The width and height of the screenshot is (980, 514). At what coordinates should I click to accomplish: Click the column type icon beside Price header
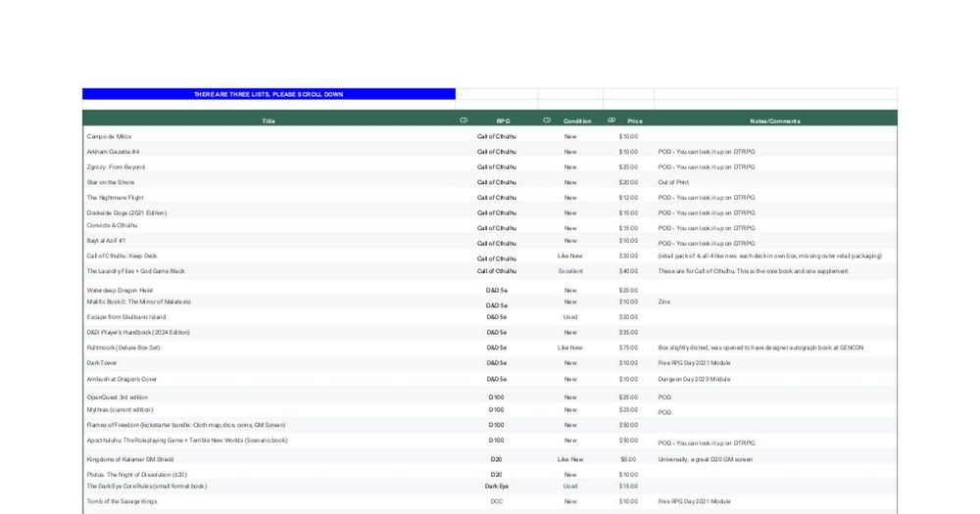612,119
